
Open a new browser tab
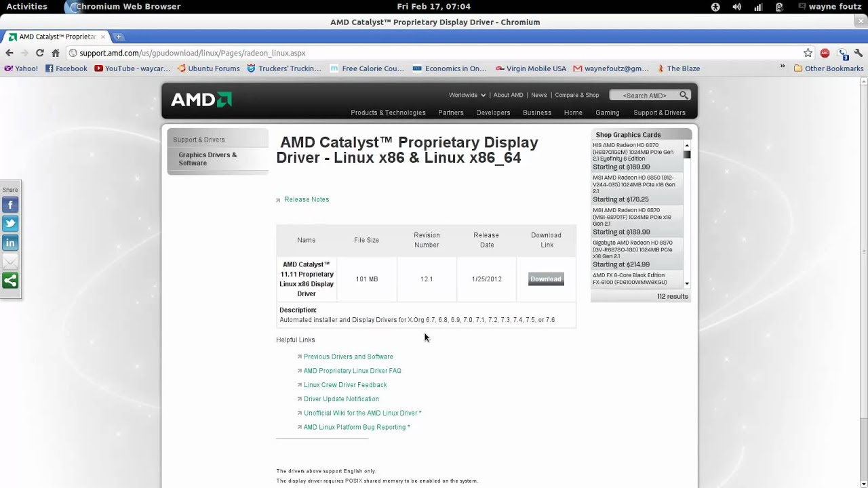click(119, 37)
